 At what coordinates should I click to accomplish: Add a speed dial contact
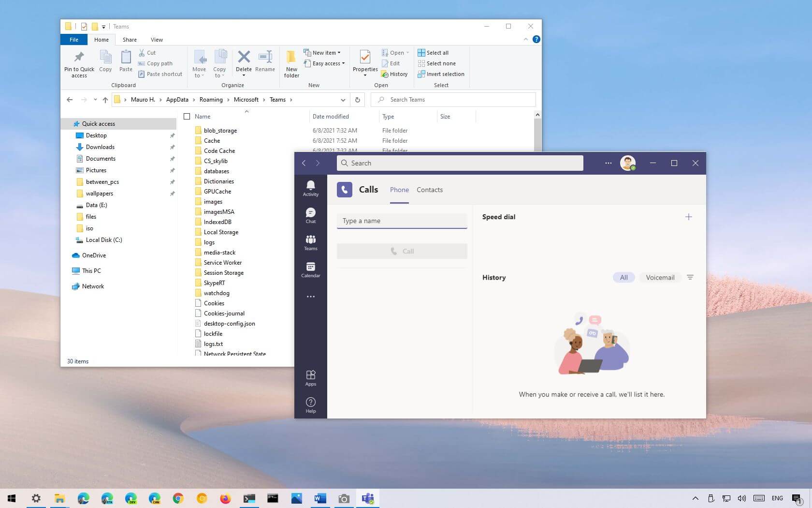(688, 217)
